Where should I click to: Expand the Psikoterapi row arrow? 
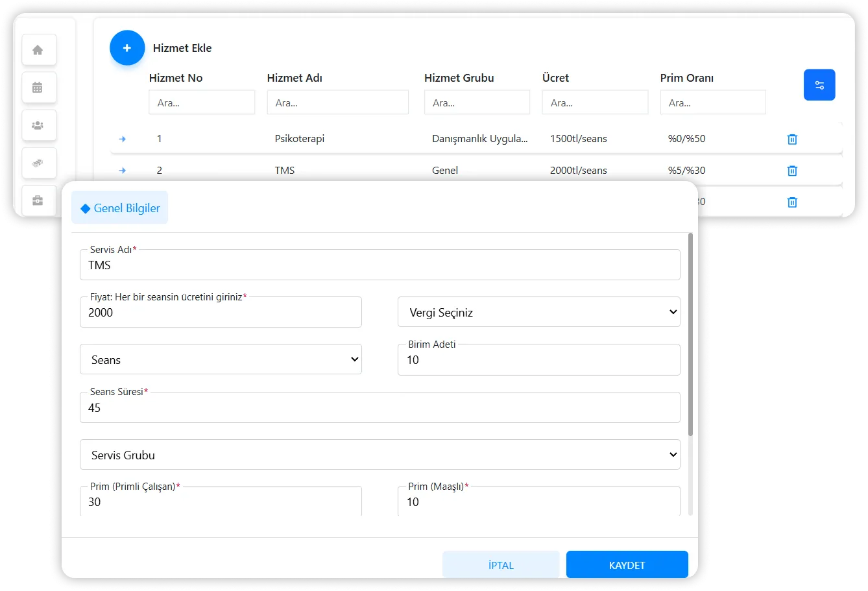coord(123,139)
